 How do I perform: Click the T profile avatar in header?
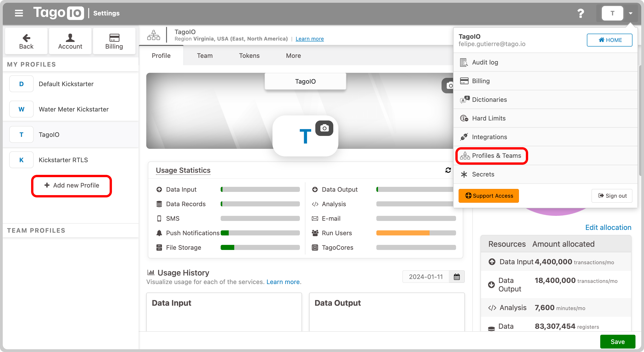[612, 13]
